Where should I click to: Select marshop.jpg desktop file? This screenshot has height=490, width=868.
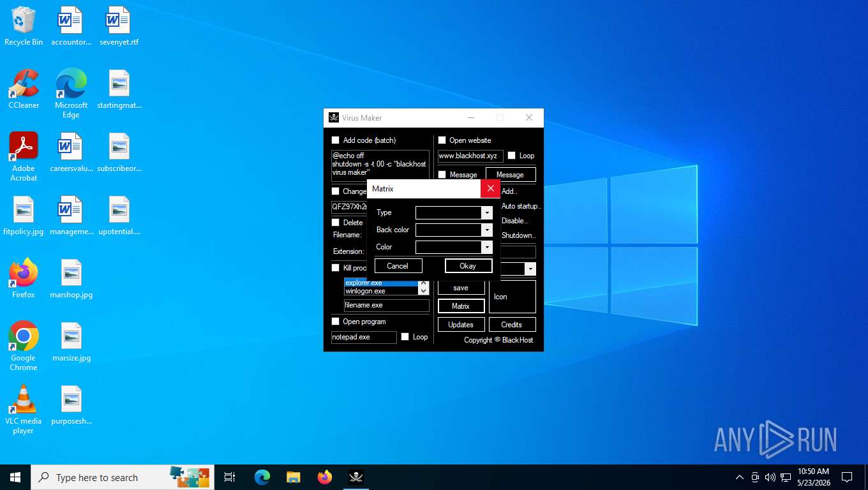[71, 279]
